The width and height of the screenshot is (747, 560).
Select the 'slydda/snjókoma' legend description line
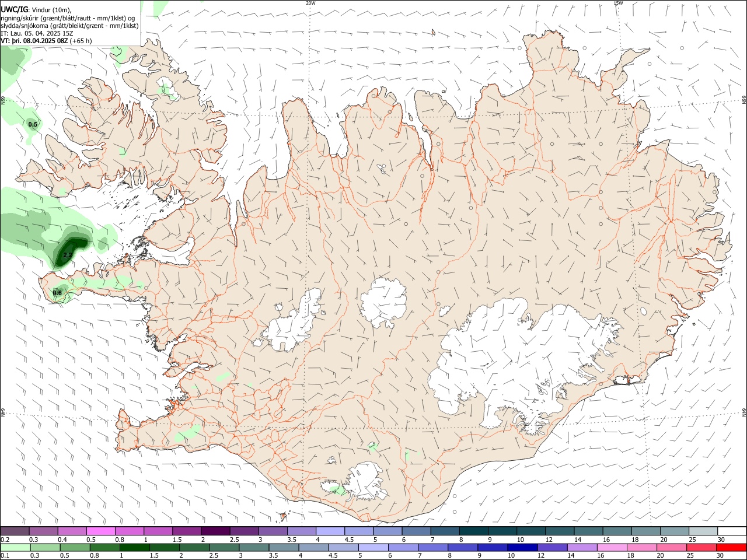[70, 26]
